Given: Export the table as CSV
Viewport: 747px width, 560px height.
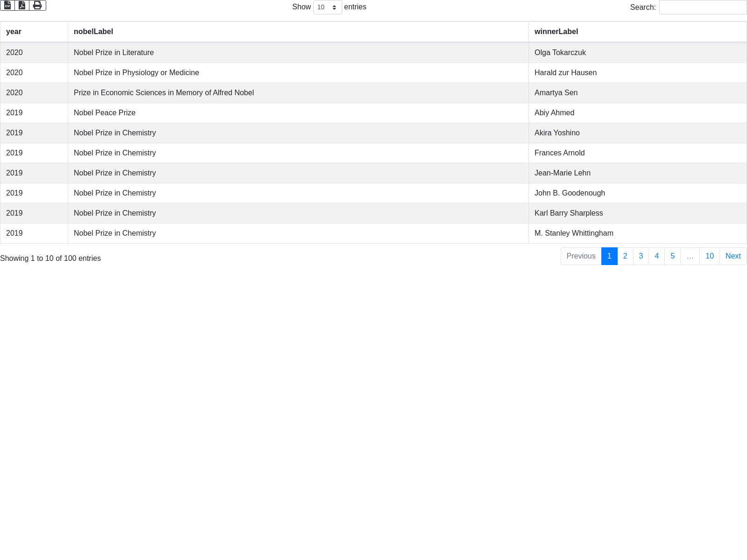Looking at the screenshot, I should click(7, 5).
